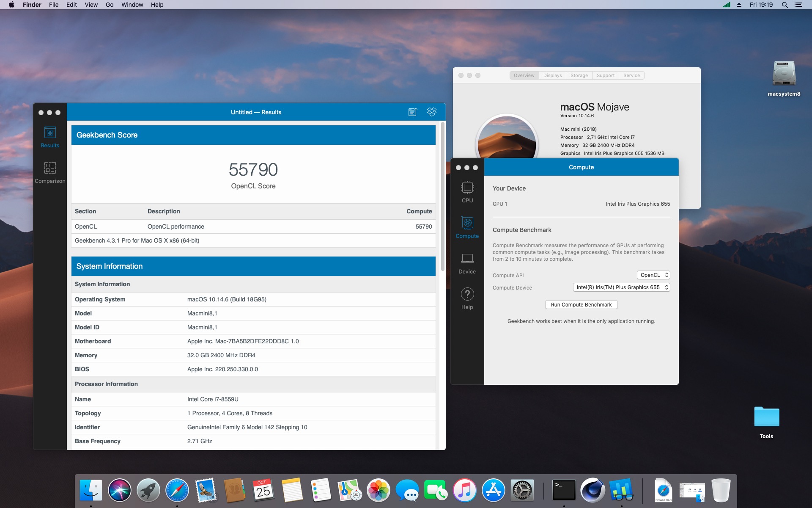
Task: Open Geekbench Help section
Action: tap(467, 298)
